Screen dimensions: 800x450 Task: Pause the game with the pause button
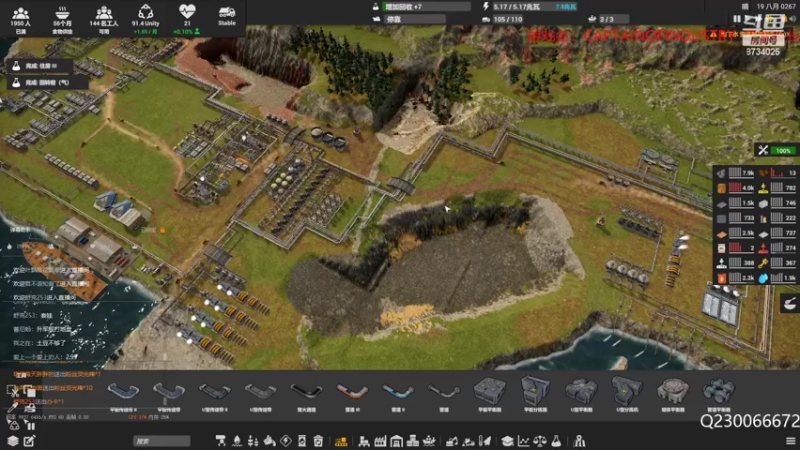click(736, 19)
